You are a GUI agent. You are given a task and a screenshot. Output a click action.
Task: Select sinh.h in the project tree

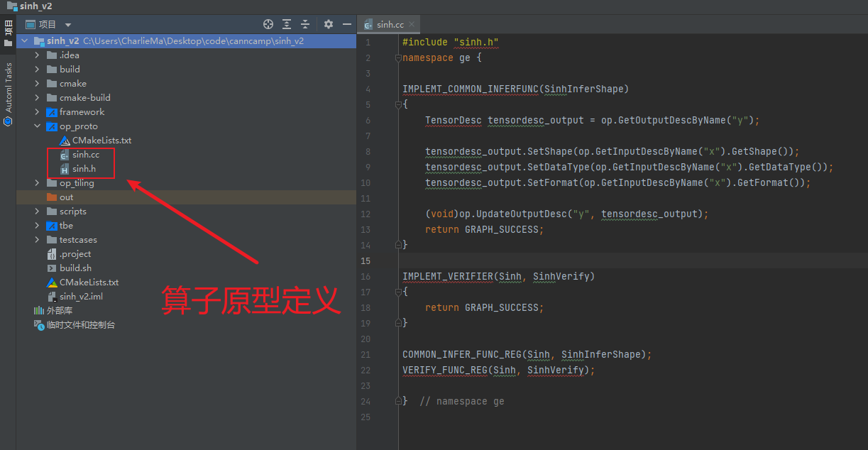(84, 169)
